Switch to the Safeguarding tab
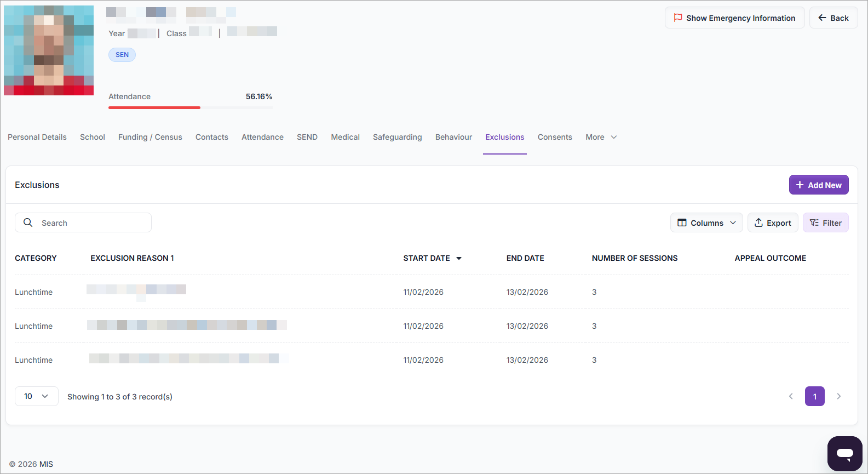 pyautogui.click(x=397, y=137)
